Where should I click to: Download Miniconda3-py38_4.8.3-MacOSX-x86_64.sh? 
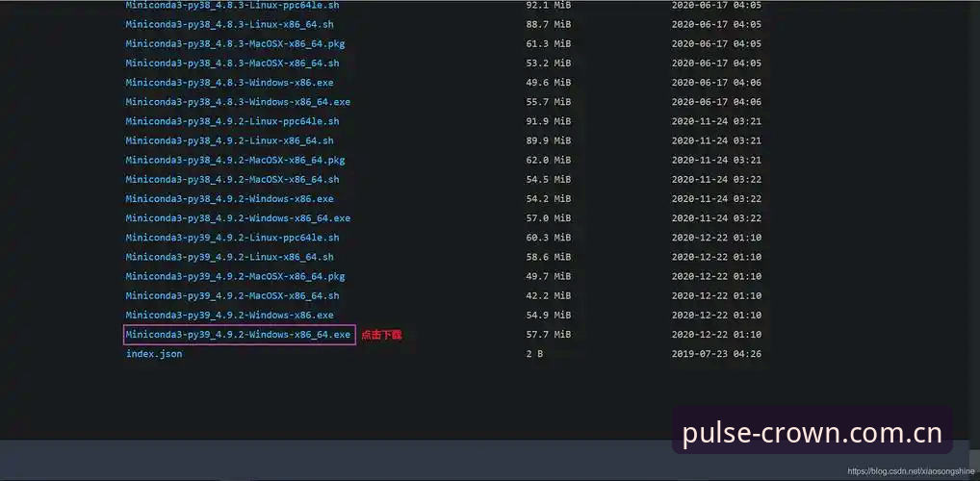tap(233, 63)
